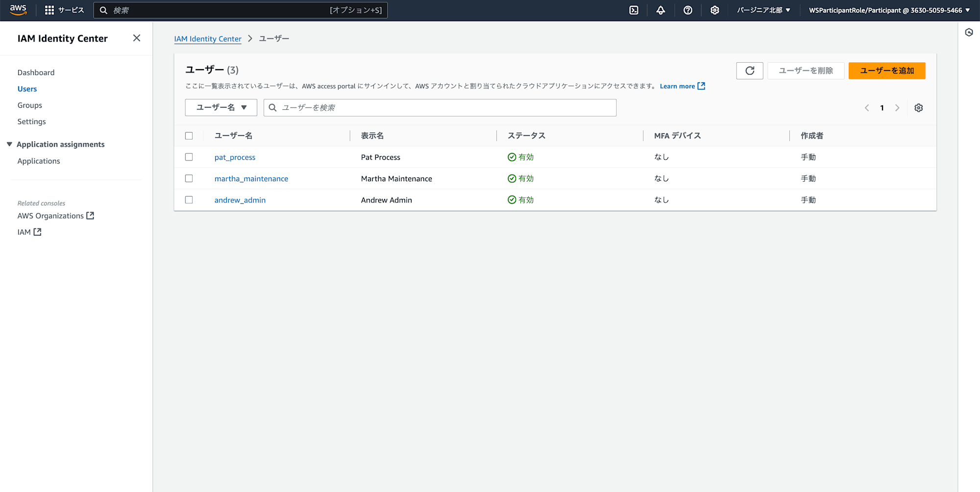Focus the top AWS 検索 search bar
Screen dimensions: 980x492
point(241,10)
